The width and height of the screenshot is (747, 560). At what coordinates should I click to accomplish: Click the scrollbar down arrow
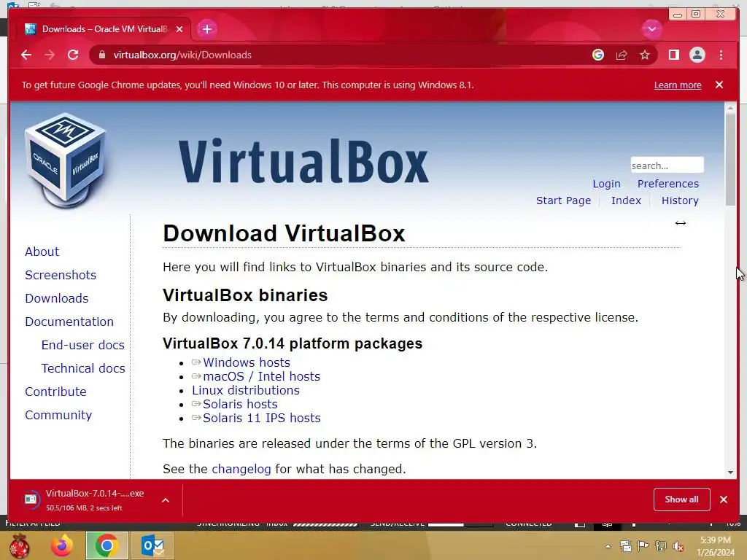pyautogui.click(x=730, y=472)
